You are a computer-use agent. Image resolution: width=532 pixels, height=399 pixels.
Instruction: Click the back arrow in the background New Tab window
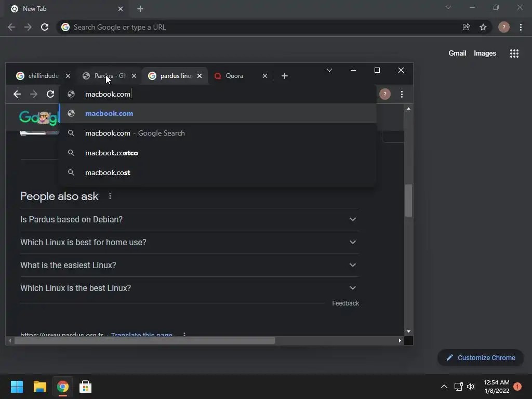pyautogui.click(x=11, y=27)
